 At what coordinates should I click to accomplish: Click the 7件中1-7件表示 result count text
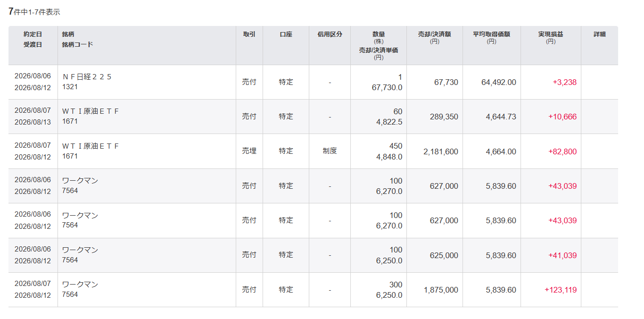[34, 12]
